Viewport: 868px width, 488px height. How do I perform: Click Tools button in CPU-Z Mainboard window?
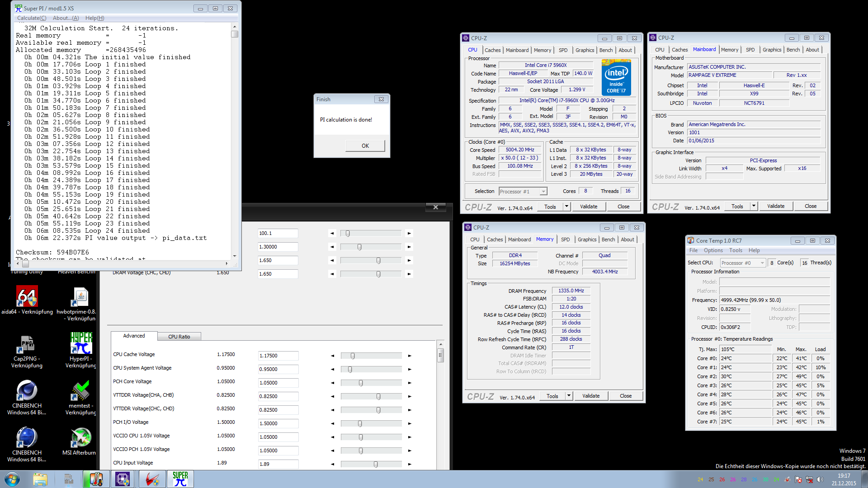pyautogui.click(x=737, y=206)
